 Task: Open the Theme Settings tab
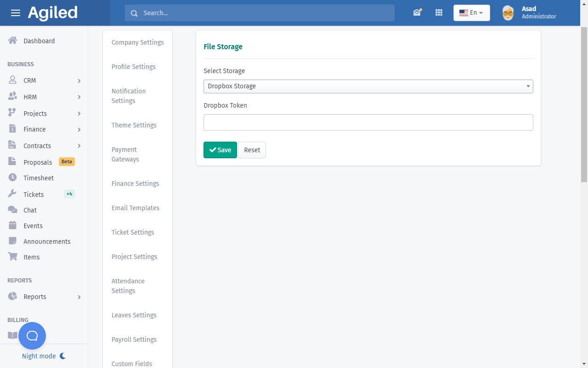[x=134, y=125]
